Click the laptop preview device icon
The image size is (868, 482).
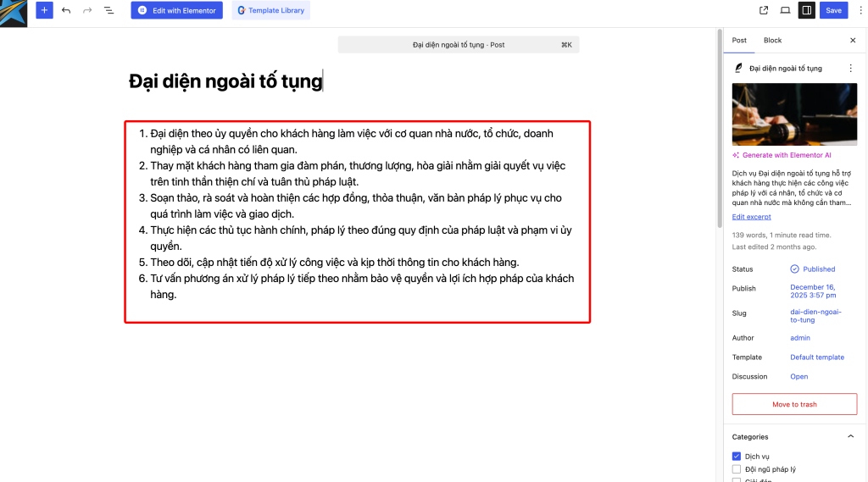pos(785,10)
